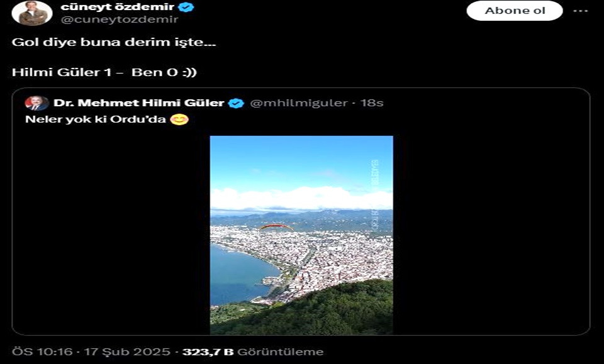604x364 pixels.
Task: Open the three-dot more options menu
Action: pyautogui.click(x=581, y=11)
